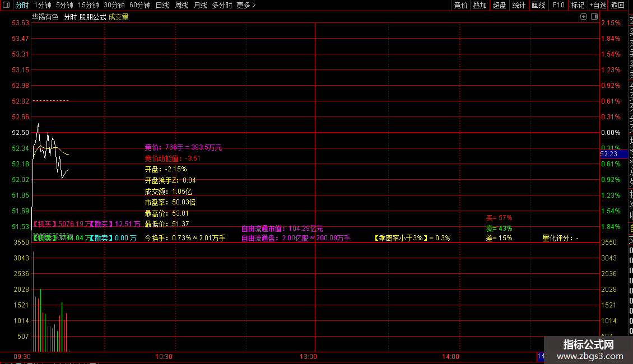
Task: Switch to the 30分钟 chart tab
Action: pos(114,5)
